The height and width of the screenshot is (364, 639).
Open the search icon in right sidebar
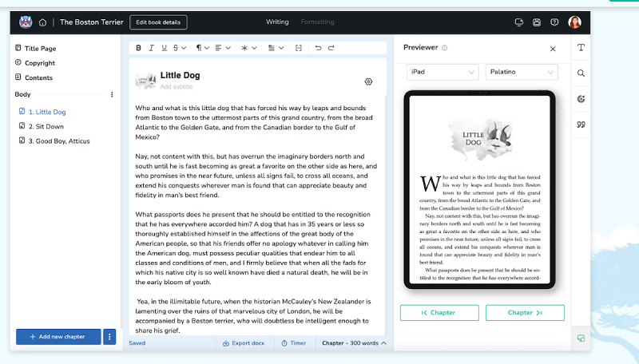(x=581, y=73)
